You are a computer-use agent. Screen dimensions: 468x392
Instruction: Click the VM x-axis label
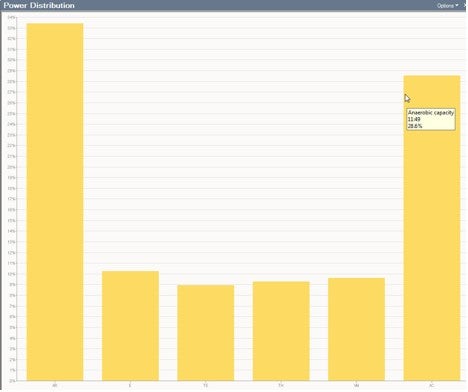(x=356, y=385)
